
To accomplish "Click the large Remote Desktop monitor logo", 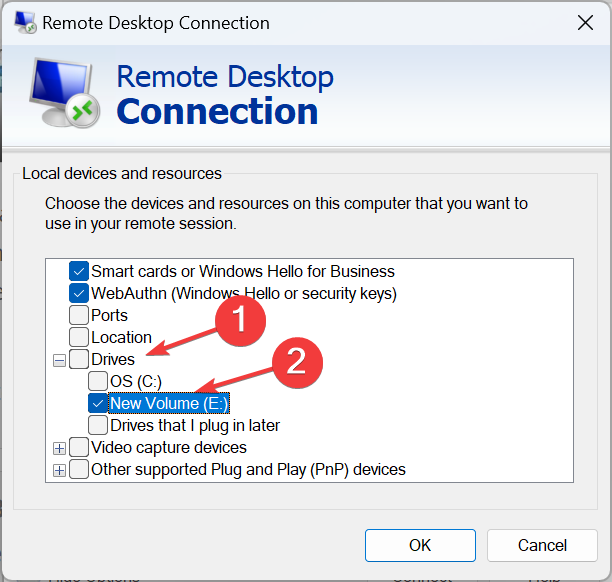I will click(x=65, y=93).
